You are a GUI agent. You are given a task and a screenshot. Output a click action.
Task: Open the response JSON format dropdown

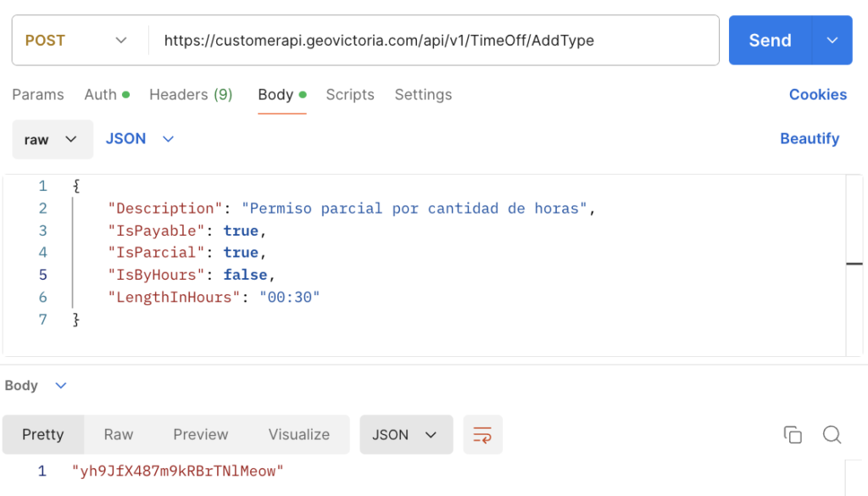tap(406, 435)
